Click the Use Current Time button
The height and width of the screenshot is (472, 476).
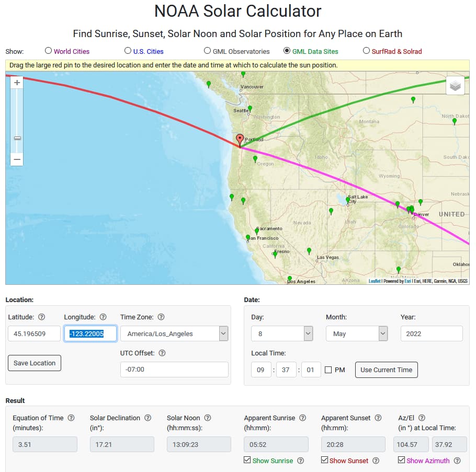[386, 370]
